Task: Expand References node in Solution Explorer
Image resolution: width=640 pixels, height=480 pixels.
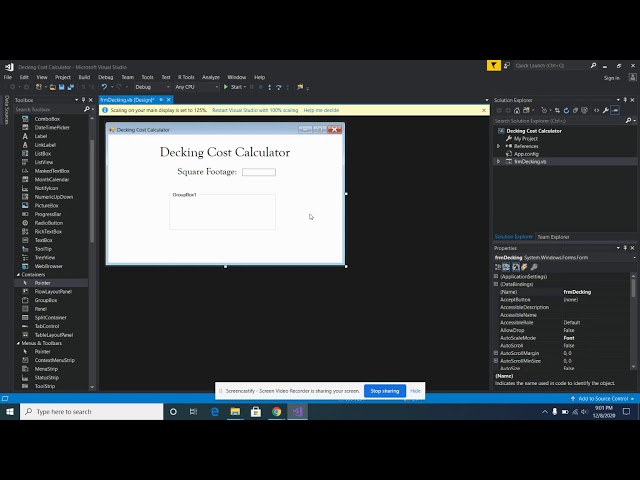Action: point(498,146)
